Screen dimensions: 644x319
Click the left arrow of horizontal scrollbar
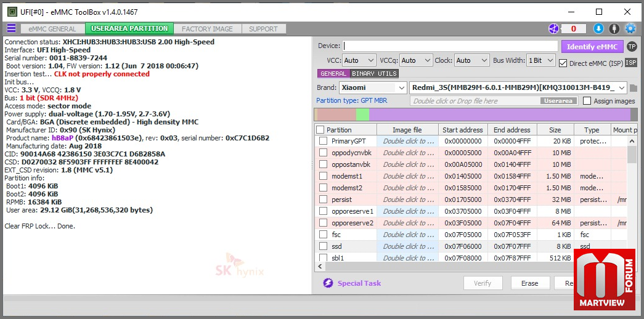[x=320, y=267]
